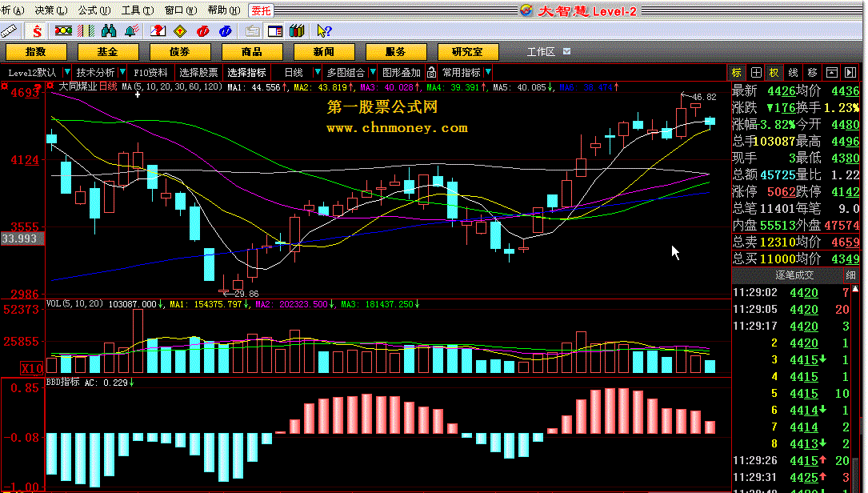Expand the 日线 period dropdown arrow

coord(317,73)
